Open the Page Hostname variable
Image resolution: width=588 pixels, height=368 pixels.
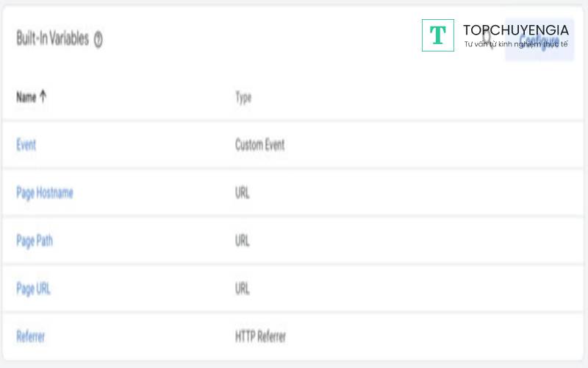coord(45,193)
